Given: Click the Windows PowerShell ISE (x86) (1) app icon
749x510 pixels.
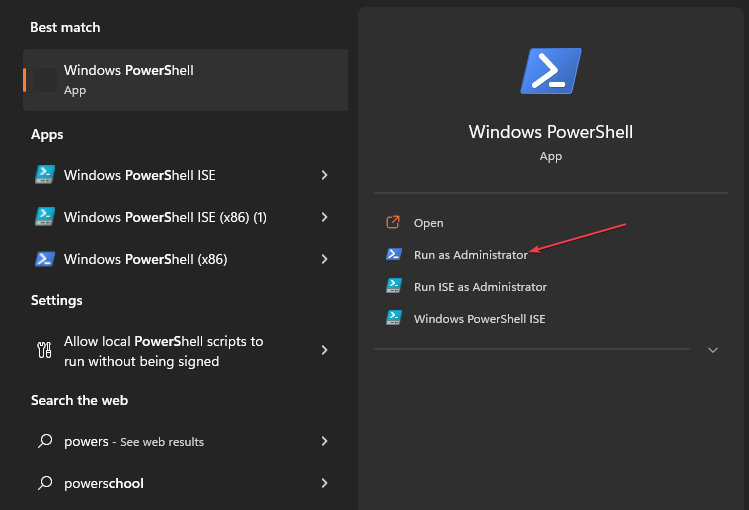Looking at the screenshot, I should click(44, 217).
